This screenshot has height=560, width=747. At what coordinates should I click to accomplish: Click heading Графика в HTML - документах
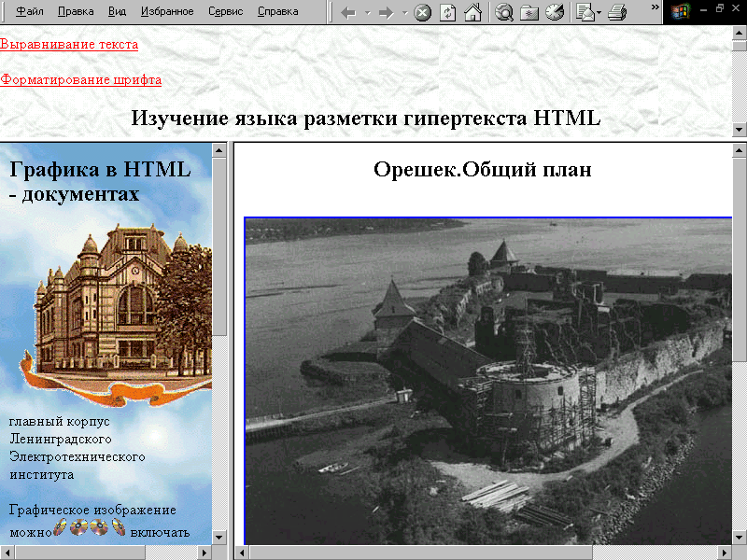tap(101, 182)
